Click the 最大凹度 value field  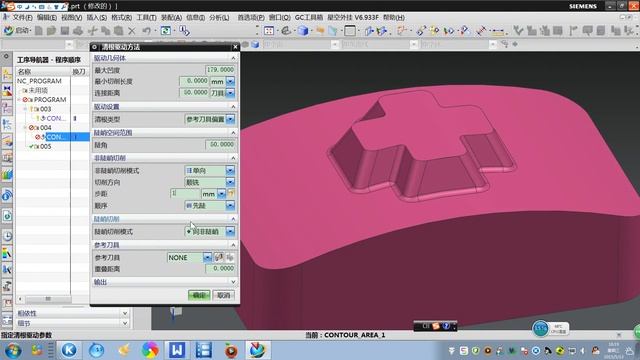pos(220,70)
